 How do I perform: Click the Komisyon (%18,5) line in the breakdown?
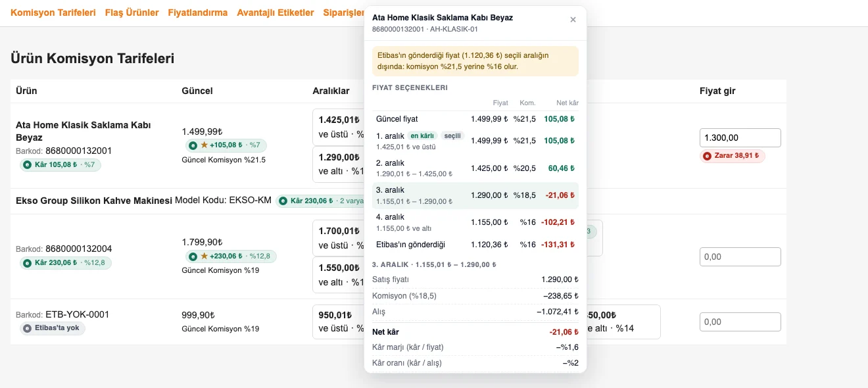coord(475,296)
